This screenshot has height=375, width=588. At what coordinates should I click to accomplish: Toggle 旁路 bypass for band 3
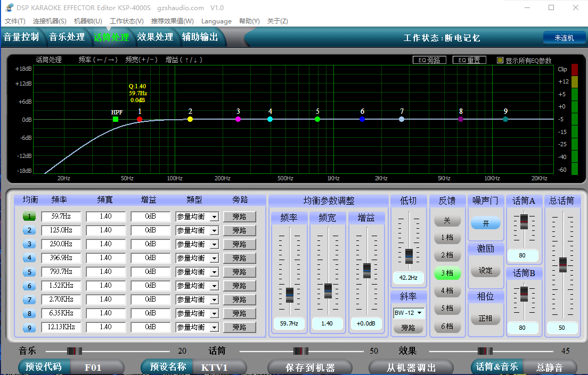point(240,244)
